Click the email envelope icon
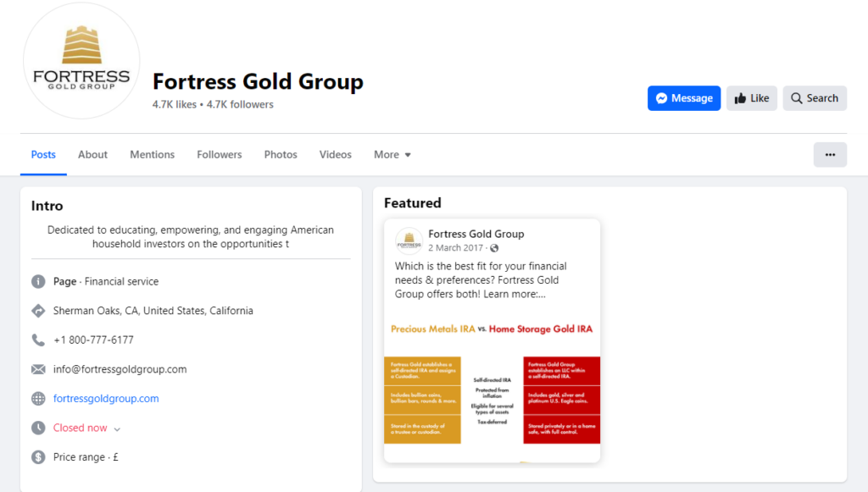The image size is (868, 492). point(38,369)
